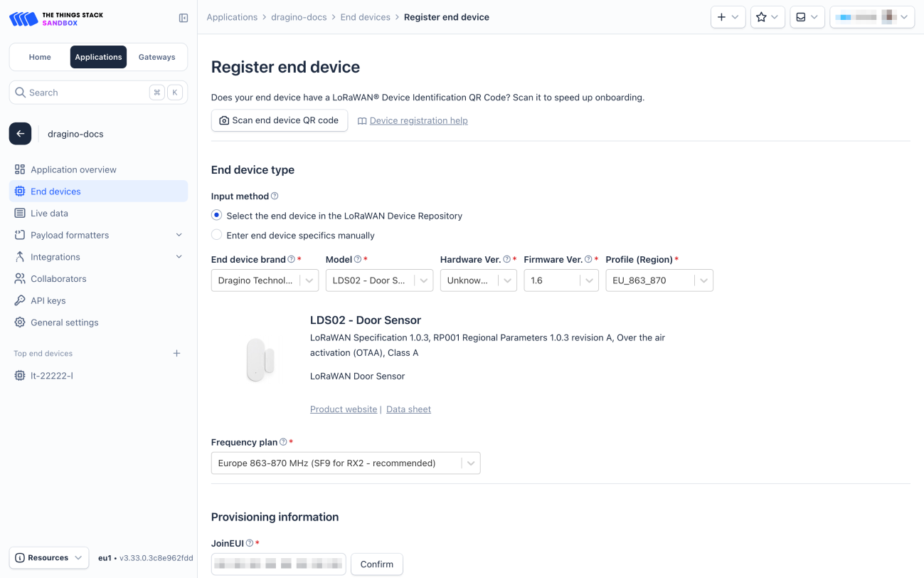Open the star bookmarks menu
The width and height of the screenshot is (924, 578).
click(768, 17)
